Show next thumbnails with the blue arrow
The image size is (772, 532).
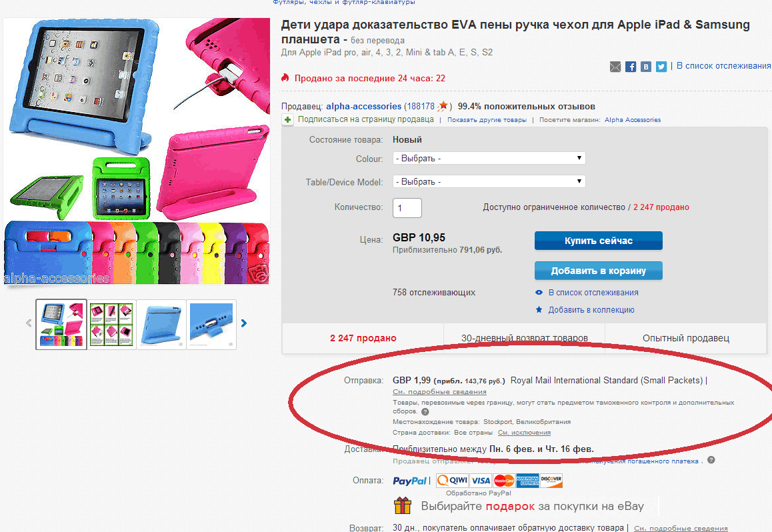click(244, 323)
